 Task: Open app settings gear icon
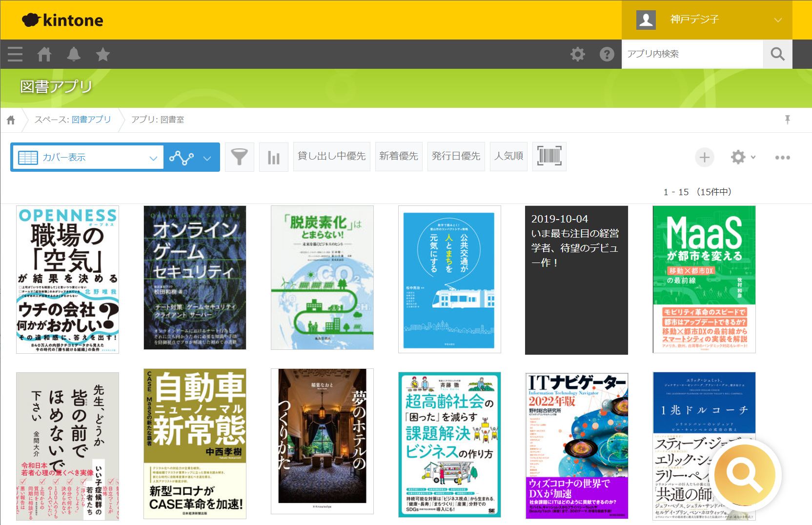point(738,157)
